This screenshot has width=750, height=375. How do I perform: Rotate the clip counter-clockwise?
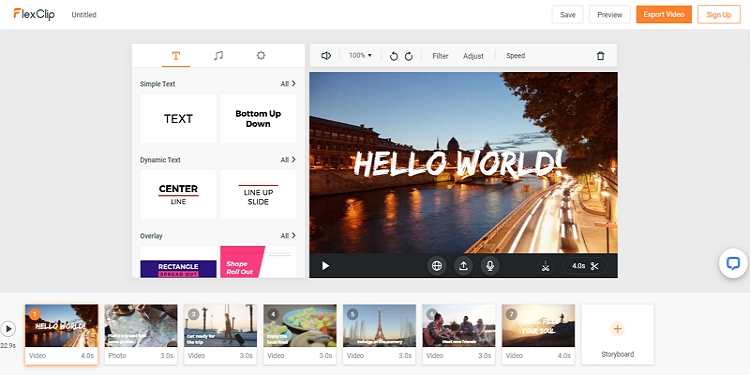[x=394, y=56]
